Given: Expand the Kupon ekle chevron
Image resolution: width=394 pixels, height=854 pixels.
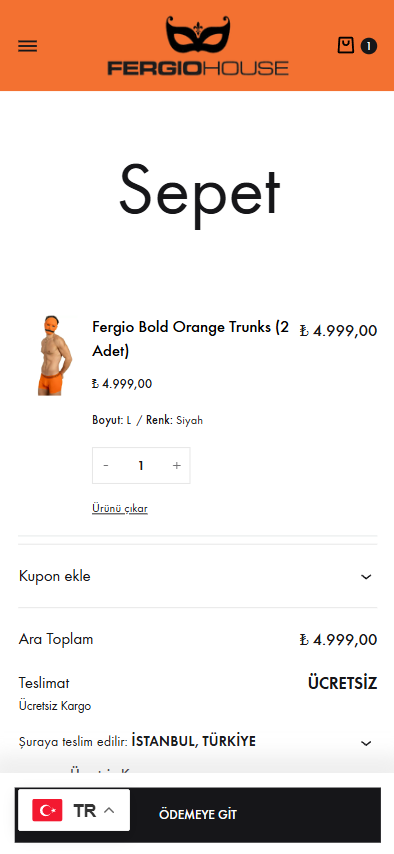Looking at the screenshot, I should [x=366, y=577].
